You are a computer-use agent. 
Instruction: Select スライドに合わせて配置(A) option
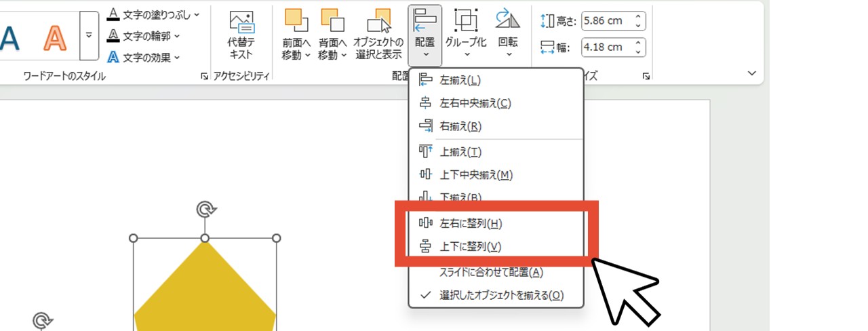[x=496, y=272]
